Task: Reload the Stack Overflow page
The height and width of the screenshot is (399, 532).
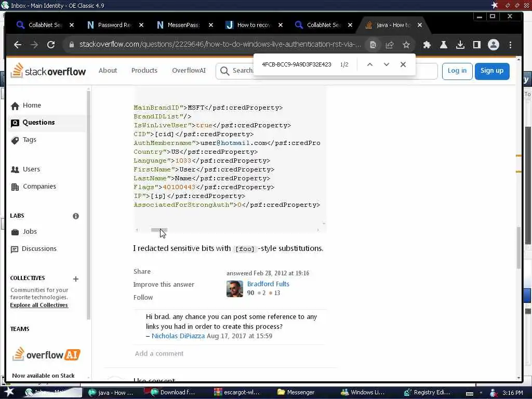Action: pyautogui.click(x=51, y=45)
